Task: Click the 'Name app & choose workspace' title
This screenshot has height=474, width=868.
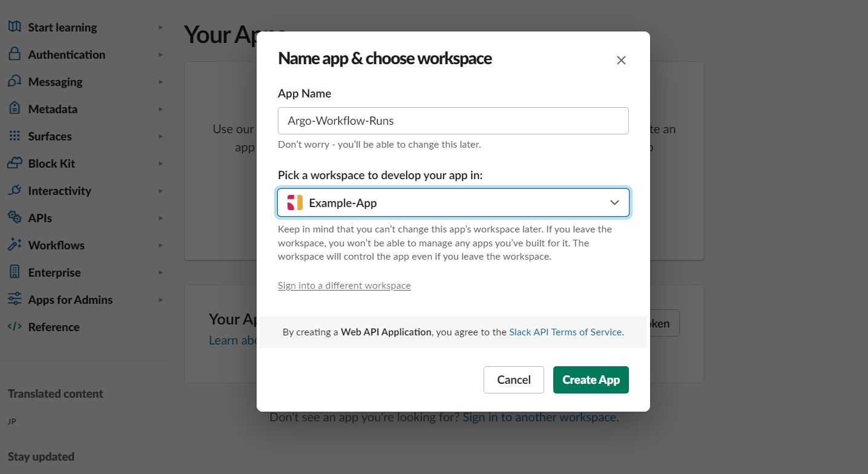Action: (x=385, y=59)
